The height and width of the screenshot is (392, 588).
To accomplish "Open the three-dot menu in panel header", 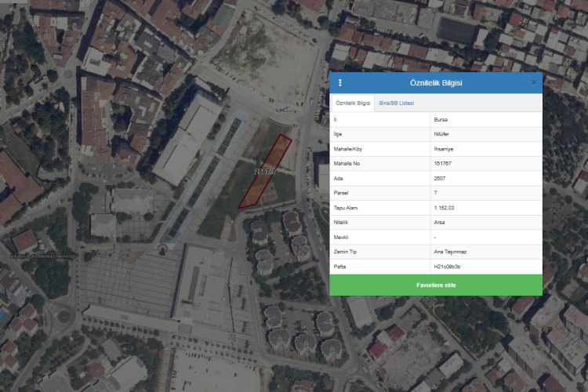I will (340, 82).
